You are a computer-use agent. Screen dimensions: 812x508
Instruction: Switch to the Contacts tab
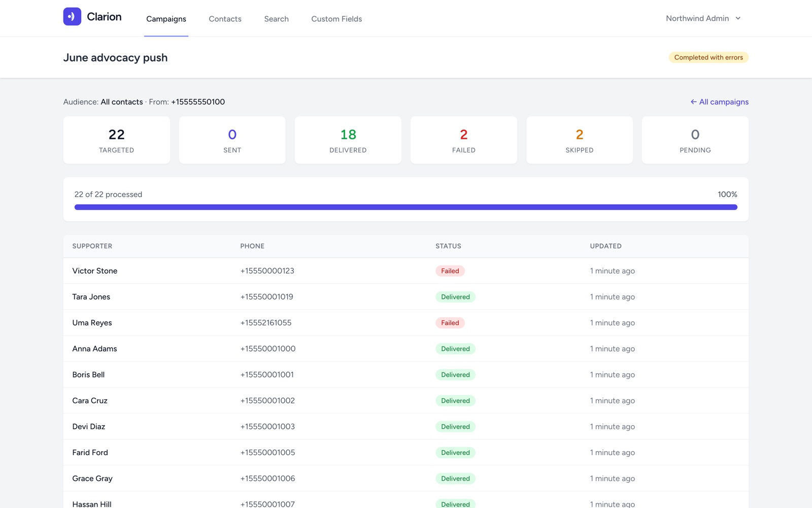click(x=225, y=19)
